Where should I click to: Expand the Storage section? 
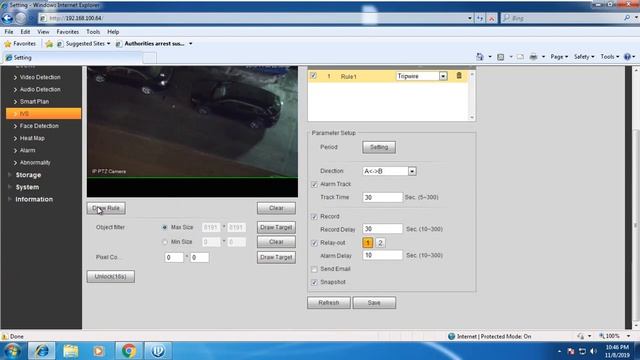click(x=28, y=175)
